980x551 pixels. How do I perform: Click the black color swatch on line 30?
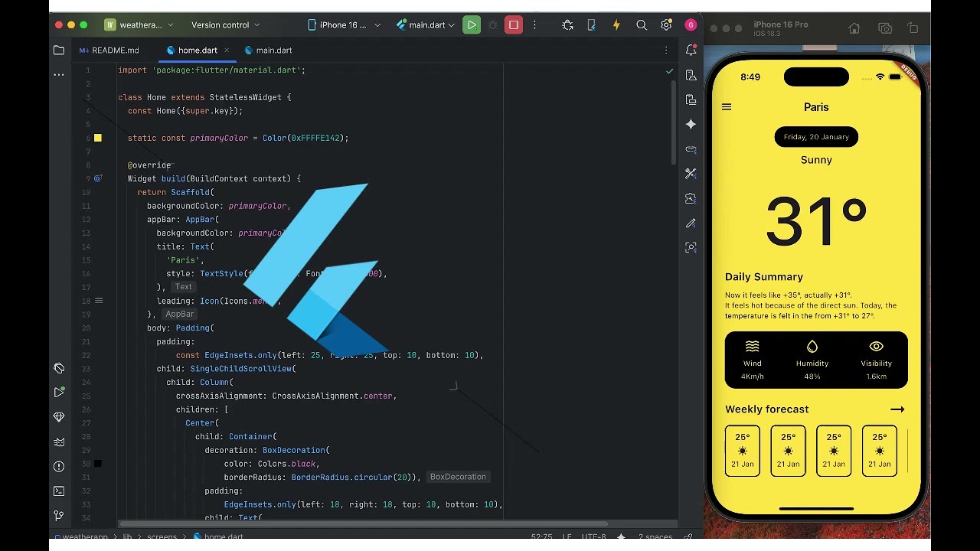[98, 464]
